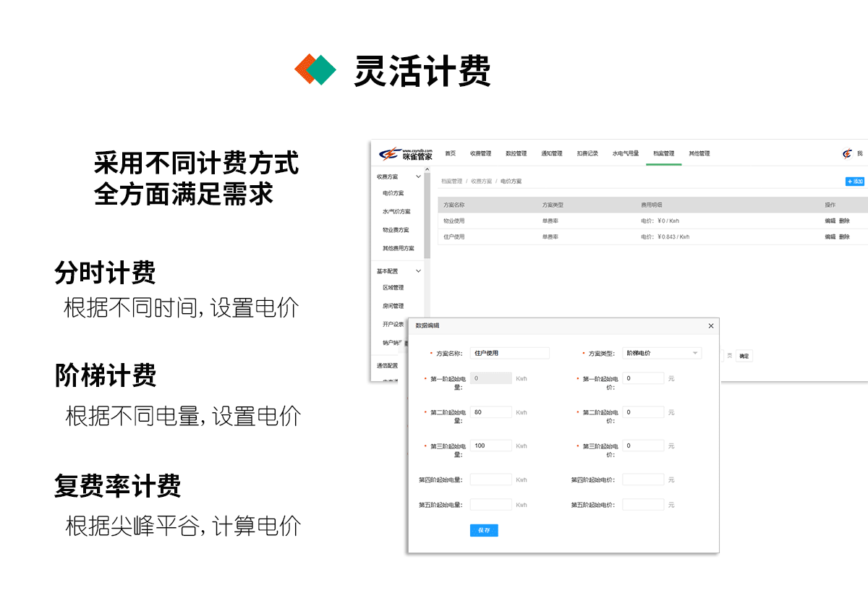Open the 其他管理 menu
The width and height of the screenshot is (868, 601).
coord(699,153)
